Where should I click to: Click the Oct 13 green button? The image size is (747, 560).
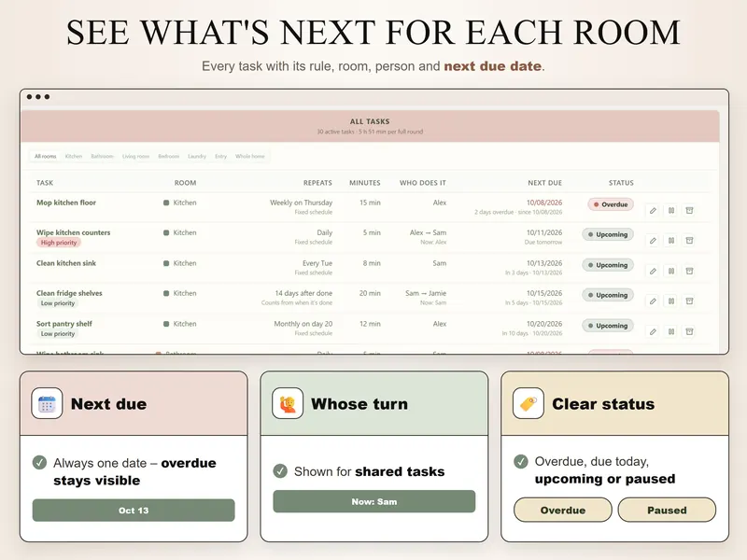coord(134,510)
